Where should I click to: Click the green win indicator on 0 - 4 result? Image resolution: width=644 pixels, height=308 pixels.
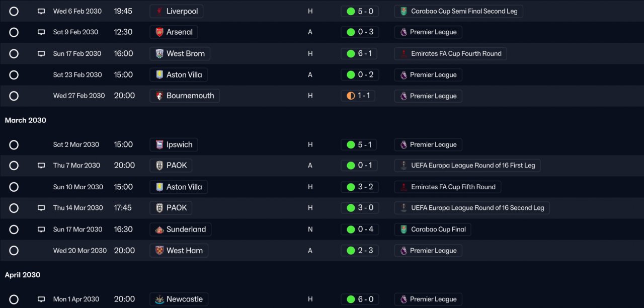(x=351, y=229)
